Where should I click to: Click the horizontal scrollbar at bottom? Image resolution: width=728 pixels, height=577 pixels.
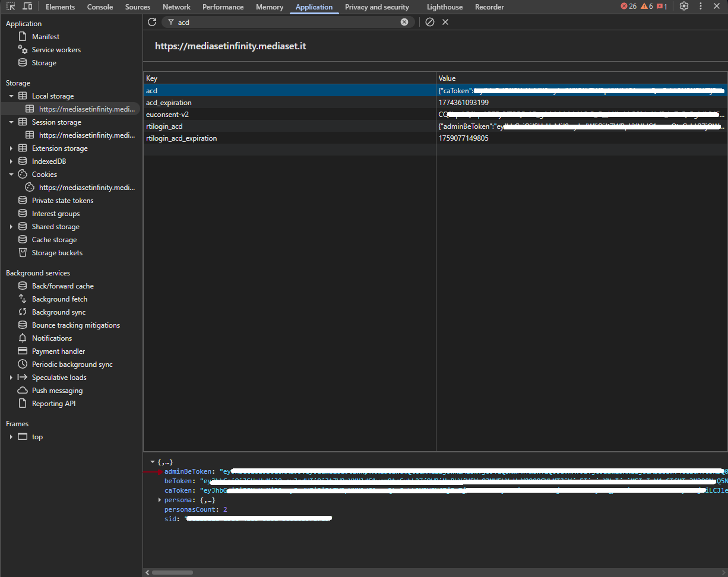point(173,572)
